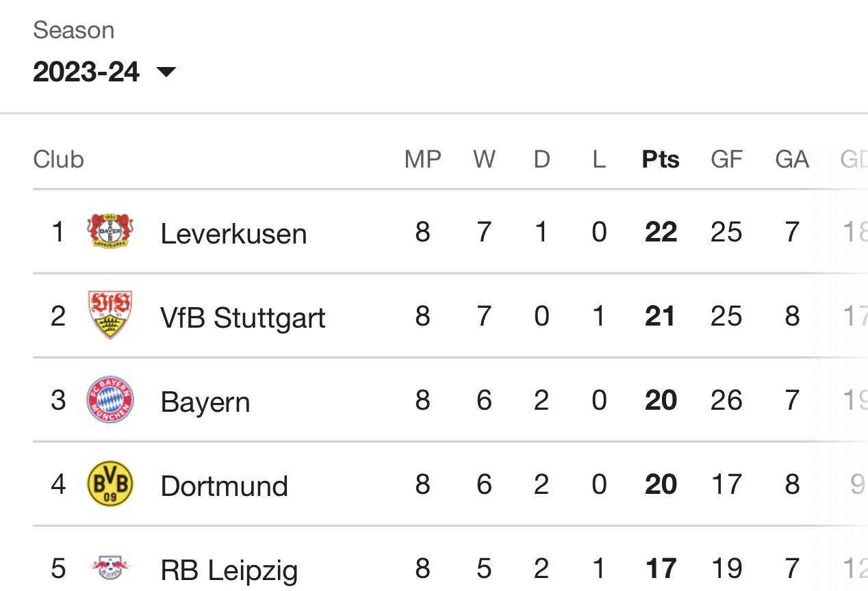Click the FC Bayern München logo
Viewport: 868px width, 591px height.
(110, 399)
